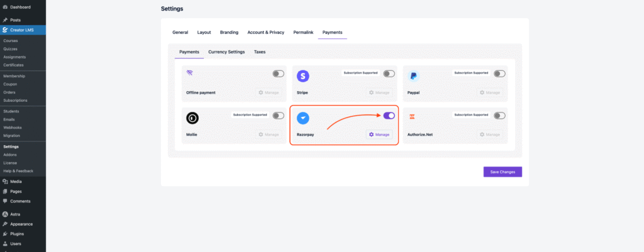Click the Users person icon
Viewport: 644px width, 252px height.
point(5,244)
